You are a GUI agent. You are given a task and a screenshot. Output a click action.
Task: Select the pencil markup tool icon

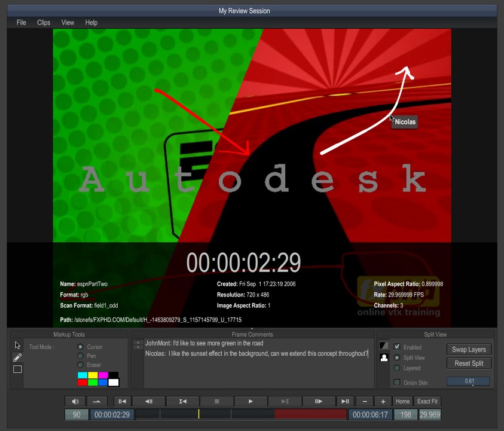pyautogui.click(x=17, y=357)
